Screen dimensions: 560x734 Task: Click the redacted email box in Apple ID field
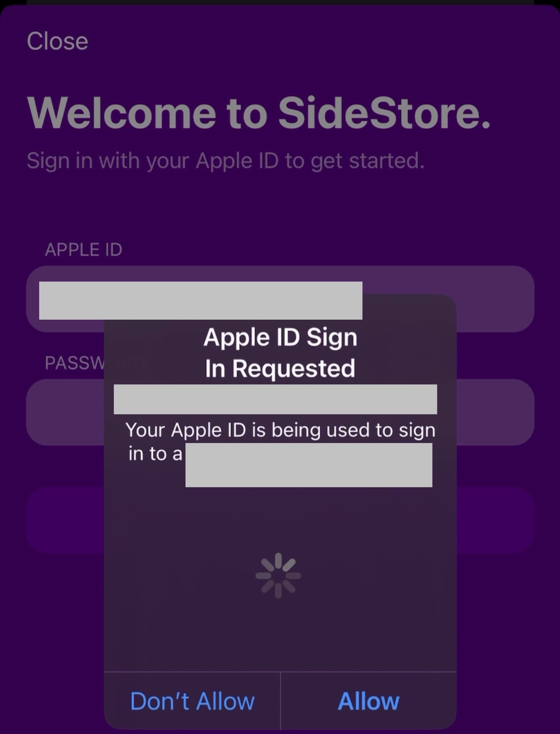coord(200,300)
